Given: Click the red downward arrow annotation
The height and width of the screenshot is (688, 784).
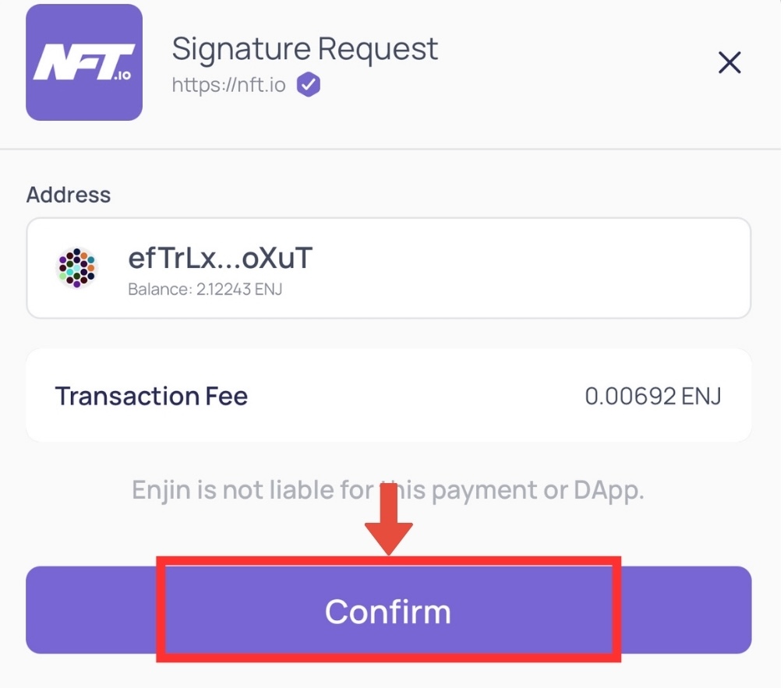Looking at the screenshot, I should pos(389,519).
